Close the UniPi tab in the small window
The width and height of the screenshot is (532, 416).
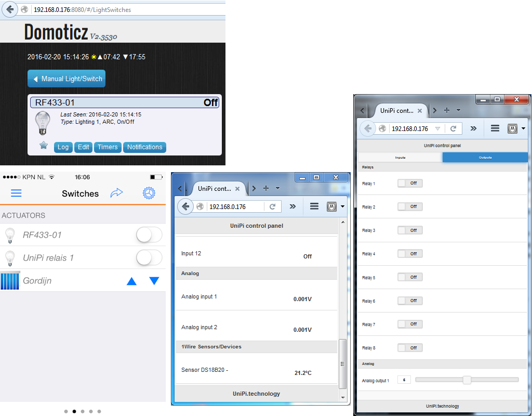coord(237,189)
